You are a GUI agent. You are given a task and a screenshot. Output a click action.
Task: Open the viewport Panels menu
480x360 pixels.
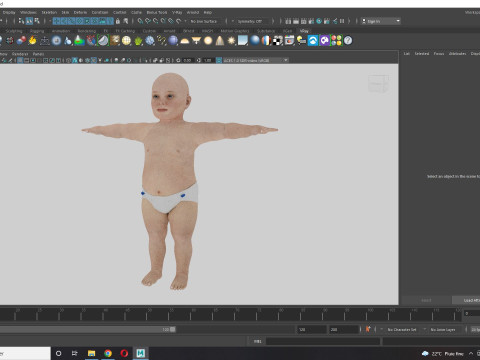pos(38,54)
